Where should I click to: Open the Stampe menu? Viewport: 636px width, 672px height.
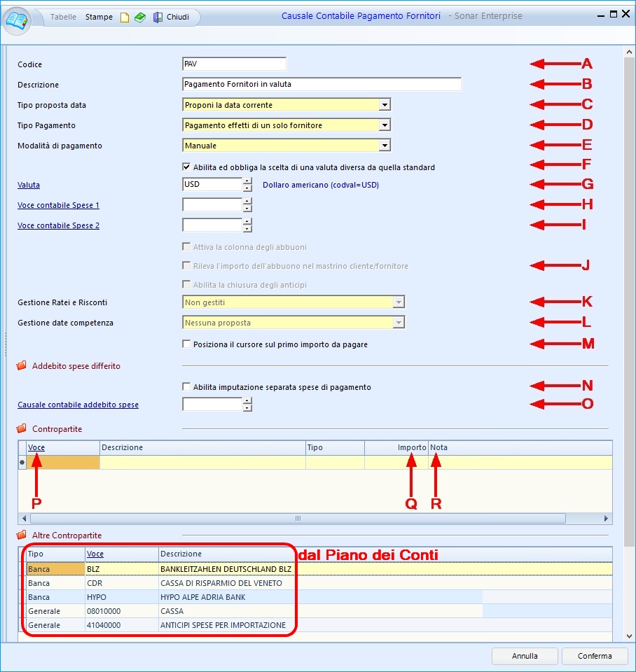(x=99, y=17)
